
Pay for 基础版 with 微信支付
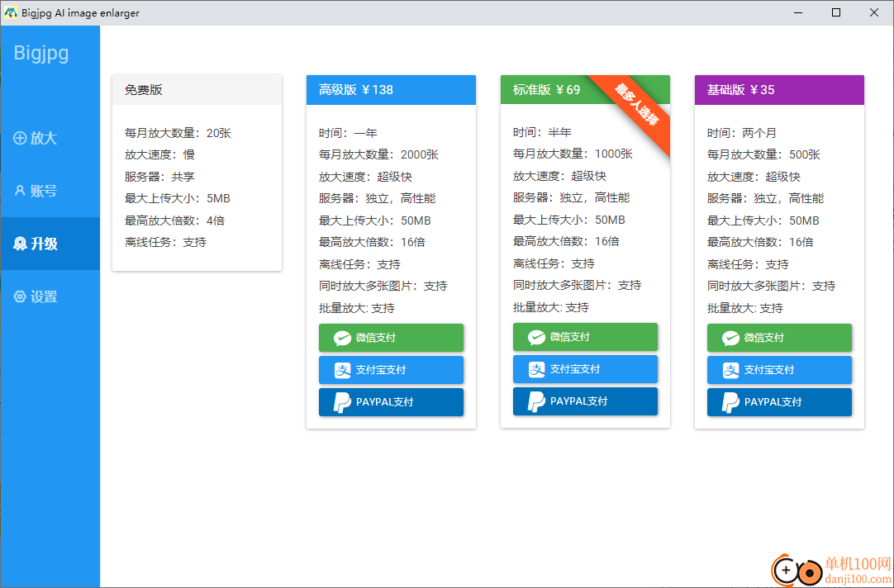[779, 338]
